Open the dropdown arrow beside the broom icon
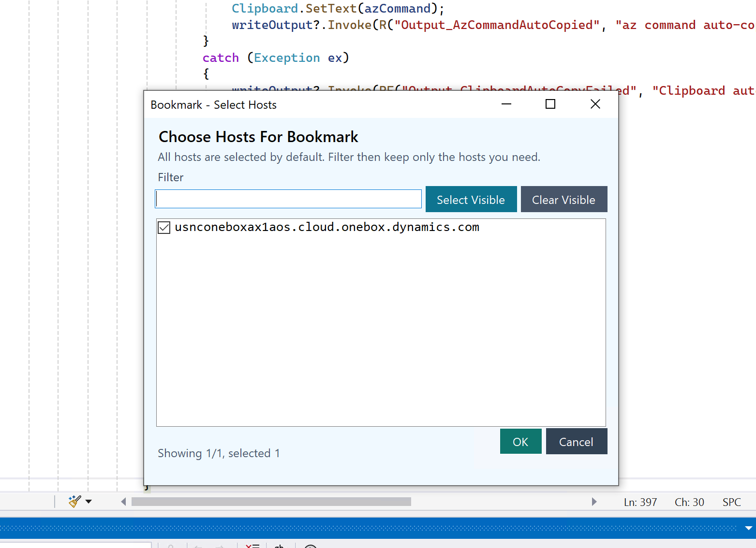The image size is (756, 548). [x=89, y=502]
